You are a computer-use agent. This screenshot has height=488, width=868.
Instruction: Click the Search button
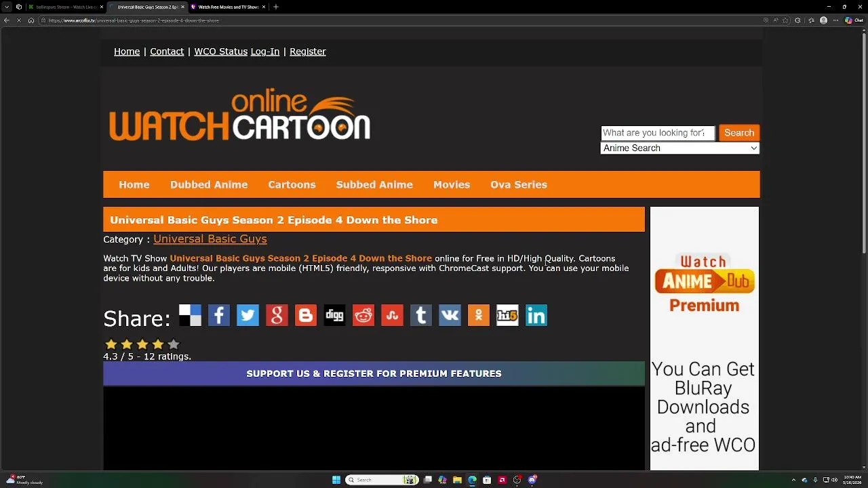pyautogui.click(x=739, y=133)
